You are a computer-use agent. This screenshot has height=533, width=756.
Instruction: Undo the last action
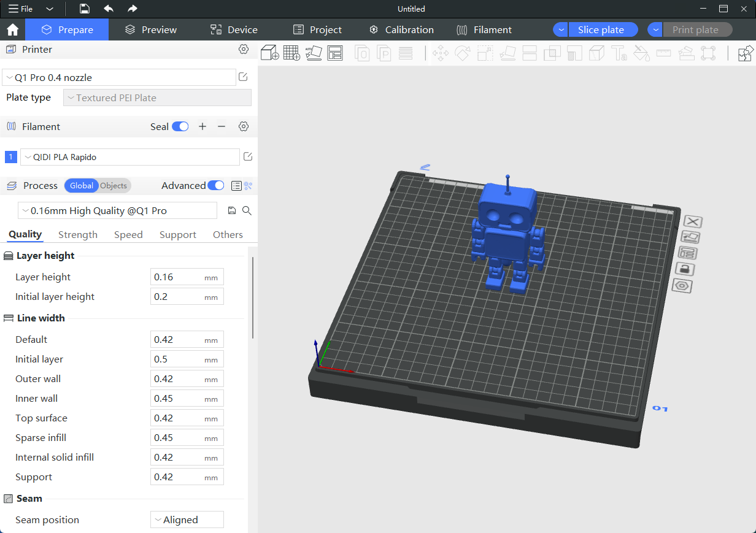pyautogui.click(x=109, y=9)
